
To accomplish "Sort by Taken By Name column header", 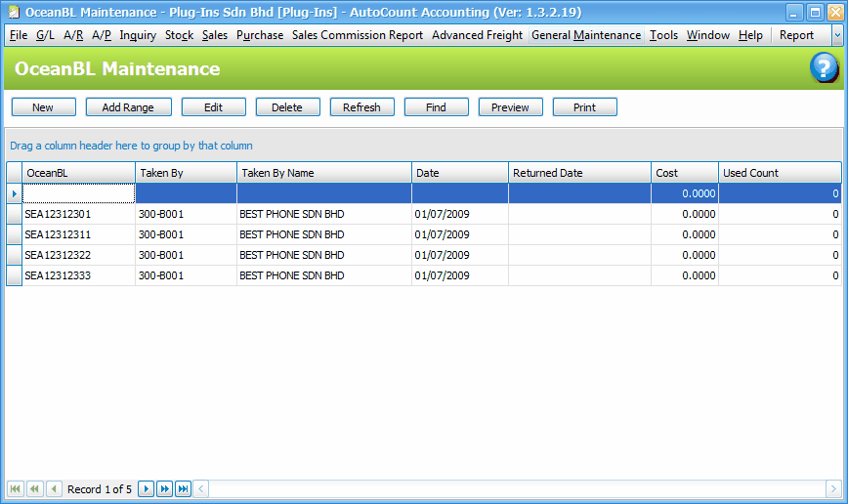I will point(324,173).
